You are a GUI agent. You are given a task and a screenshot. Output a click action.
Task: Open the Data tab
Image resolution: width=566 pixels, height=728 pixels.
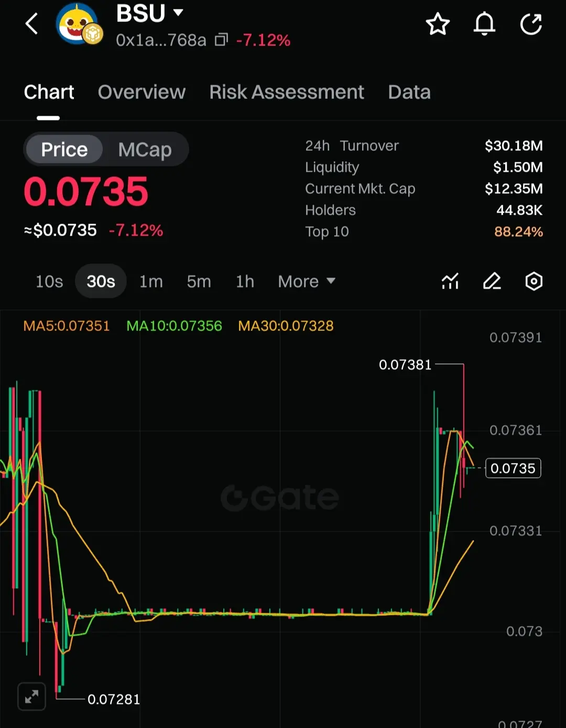pyautogui.click(x=409, y=92)
